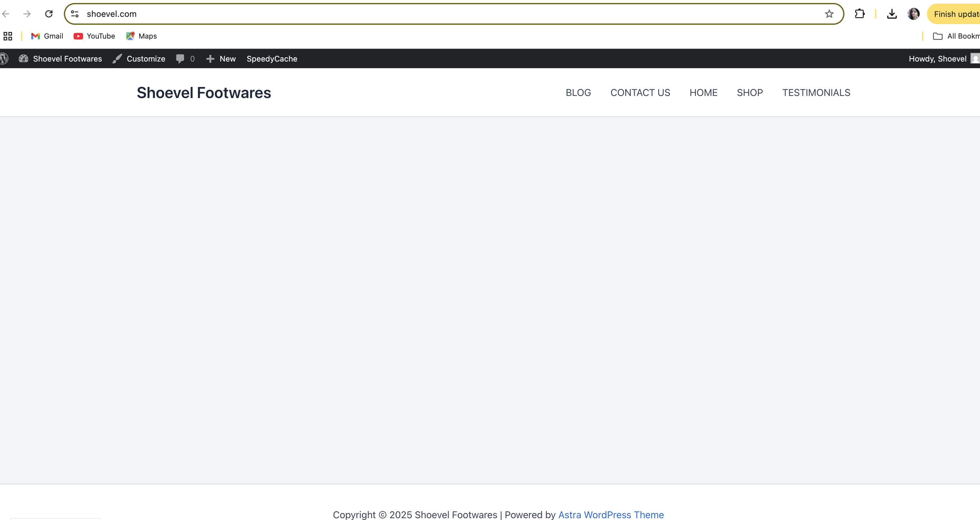The height and width of the screenshot is (520, 980).
Task: Click the bookmark star icon
Action: coord(829,14)
